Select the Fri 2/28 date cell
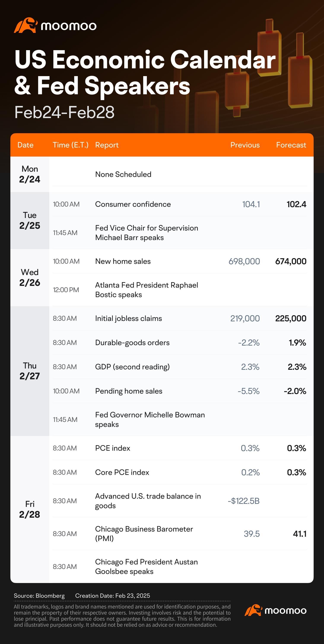The height and width of the screenshot is (644, 324). pos(30,509)
